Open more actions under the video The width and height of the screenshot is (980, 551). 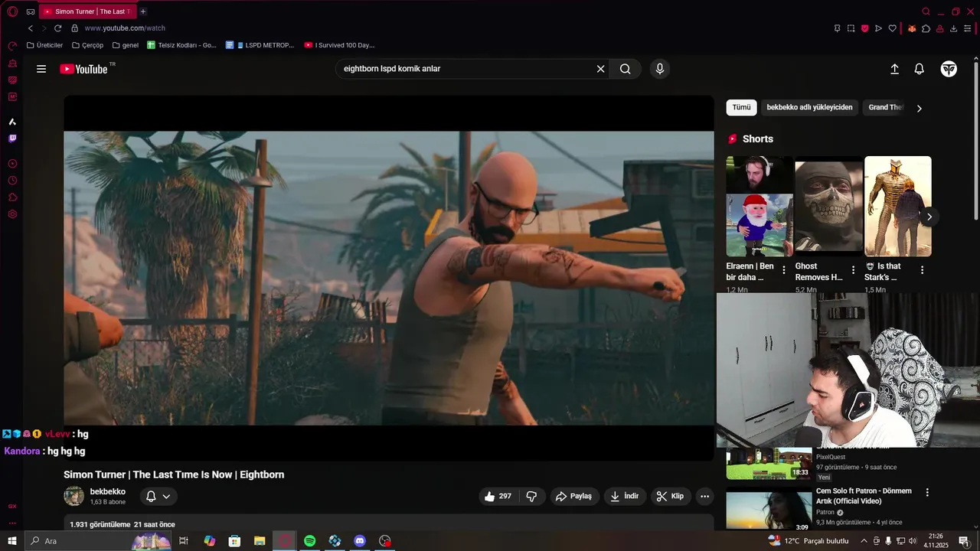(704, 496)
